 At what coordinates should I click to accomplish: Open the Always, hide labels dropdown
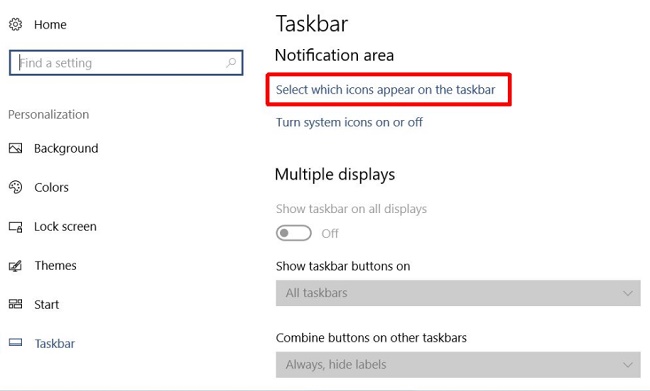[x=458, y=365]
